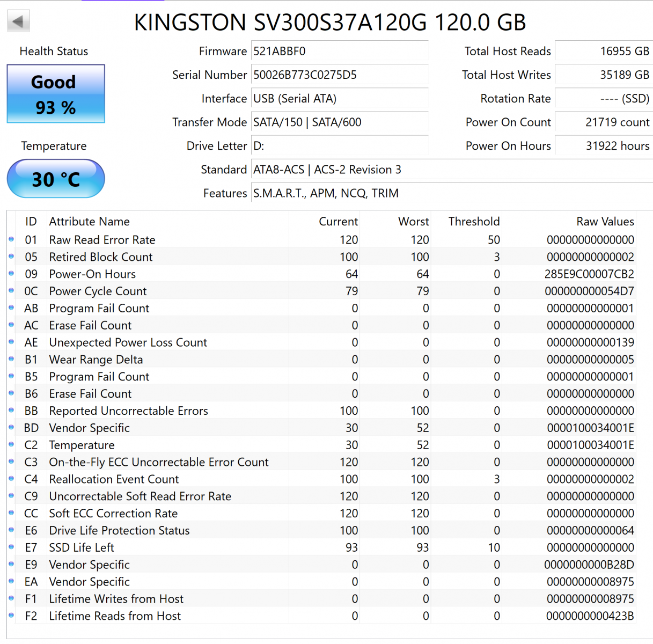Click raw value '000000000054D7'
The width and height of the screenshot is (653, 644).
pyautogui.click(x=589, y=291)
